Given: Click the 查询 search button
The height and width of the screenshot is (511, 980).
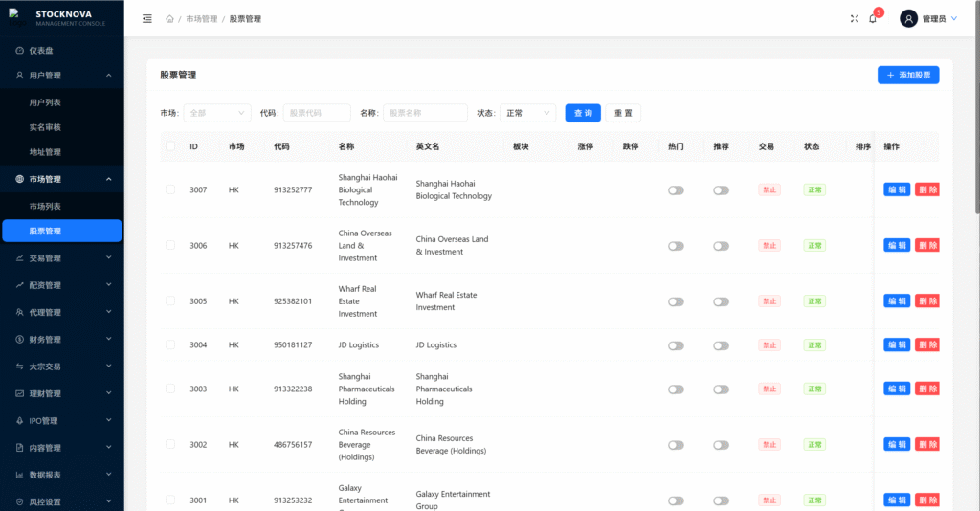Looking at the screenshot, I should tap(582, 113).
